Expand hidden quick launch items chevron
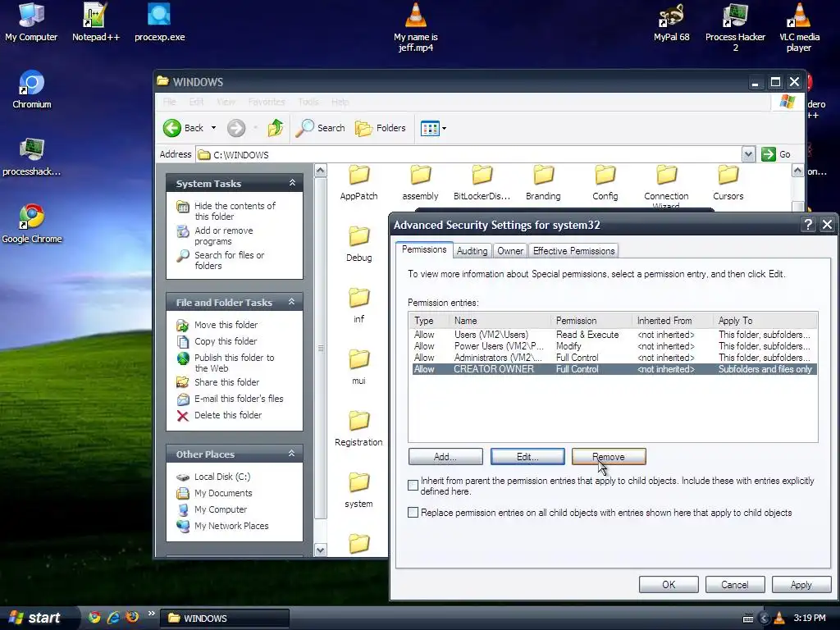 pyautogui.click(x=151, y=614)
